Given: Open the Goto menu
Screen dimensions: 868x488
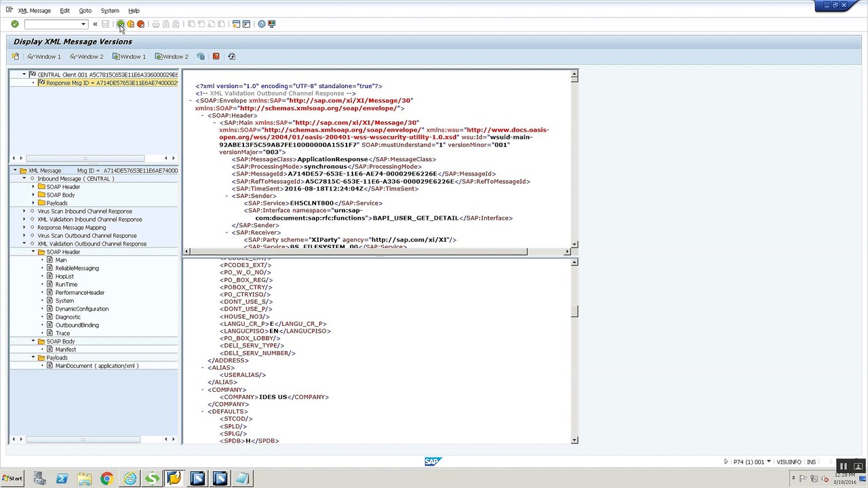Looking at the screenshot, I should coord(85,11).
